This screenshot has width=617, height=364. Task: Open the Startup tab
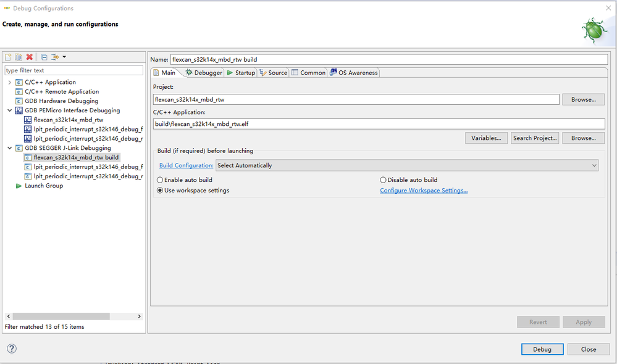click(241, 73)
